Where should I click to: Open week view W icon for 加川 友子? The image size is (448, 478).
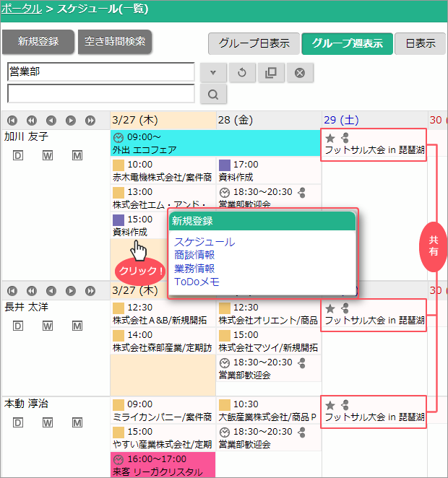(x=48, y=155)
